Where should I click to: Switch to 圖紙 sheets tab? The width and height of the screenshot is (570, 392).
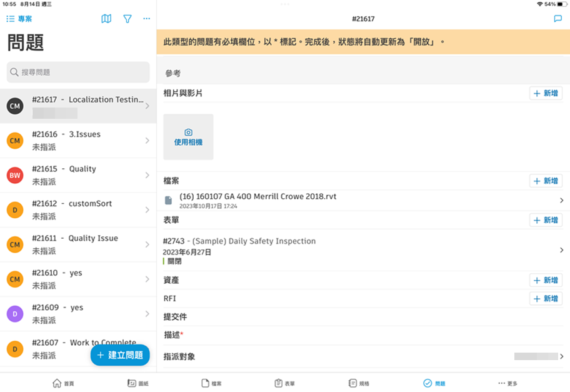pyautogui.click(x=138, y=383)
